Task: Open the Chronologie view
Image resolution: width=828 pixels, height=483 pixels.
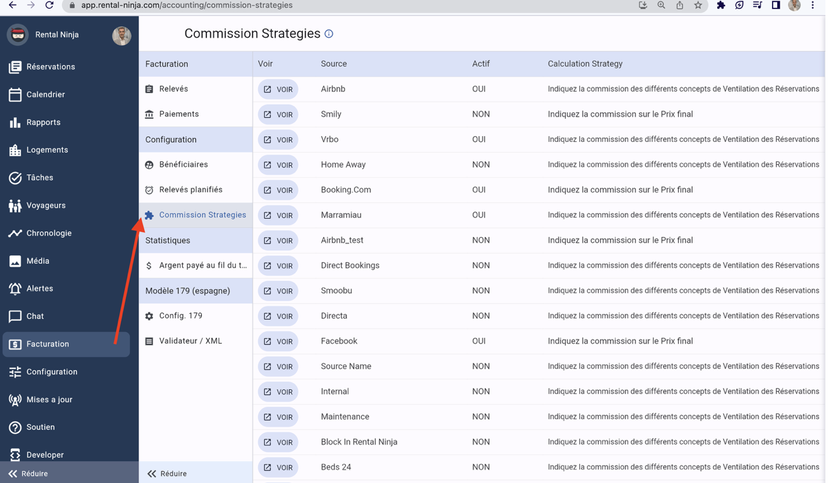Action: click(x=66, y=233)
